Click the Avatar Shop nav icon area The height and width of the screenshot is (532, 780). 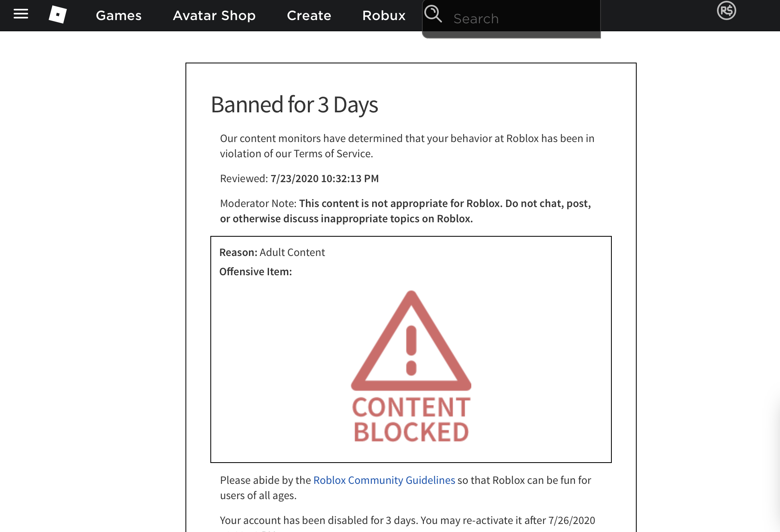214,15
